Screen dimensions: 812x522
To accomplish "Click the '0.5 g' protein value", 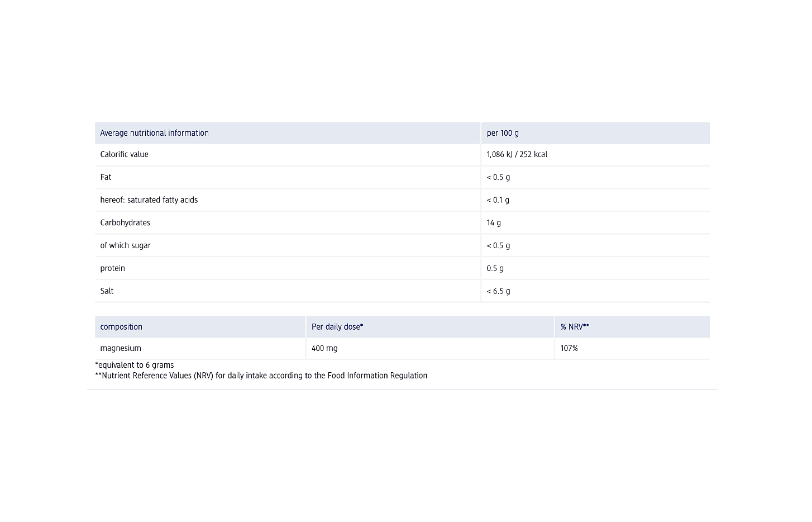I will [495, 268].
